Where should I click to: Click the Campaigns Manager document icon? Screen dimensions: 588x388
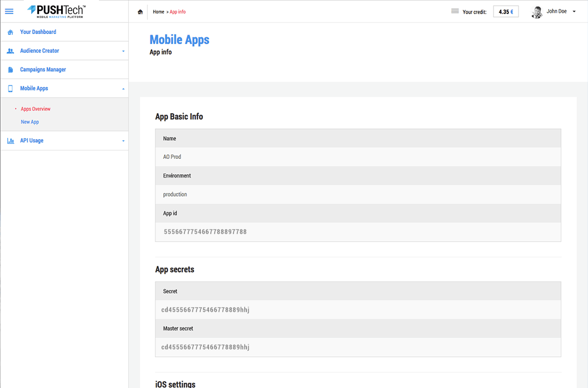coord(11,70)
